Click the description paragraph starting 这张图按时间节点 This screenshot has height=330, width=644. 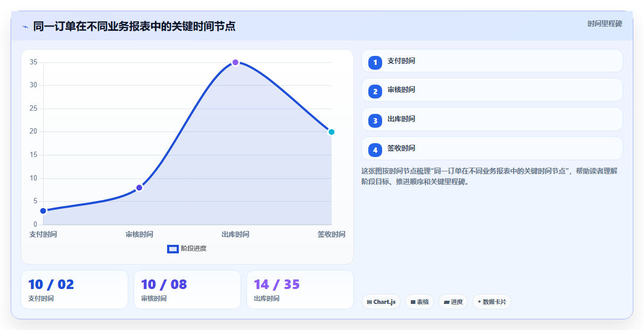[489, 176]
